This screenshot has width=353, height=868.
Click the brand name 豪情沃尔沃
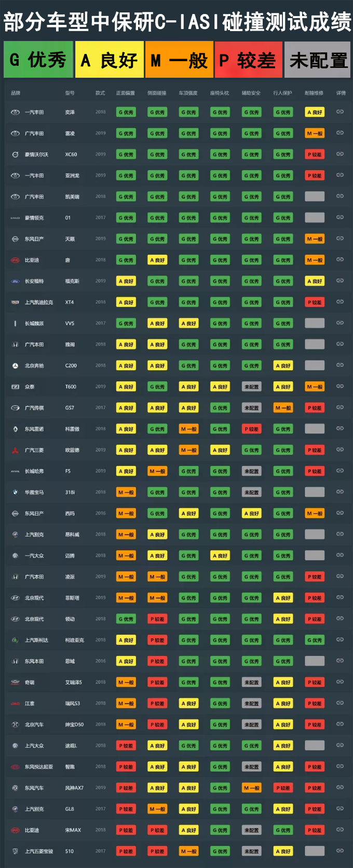point(36,155)
